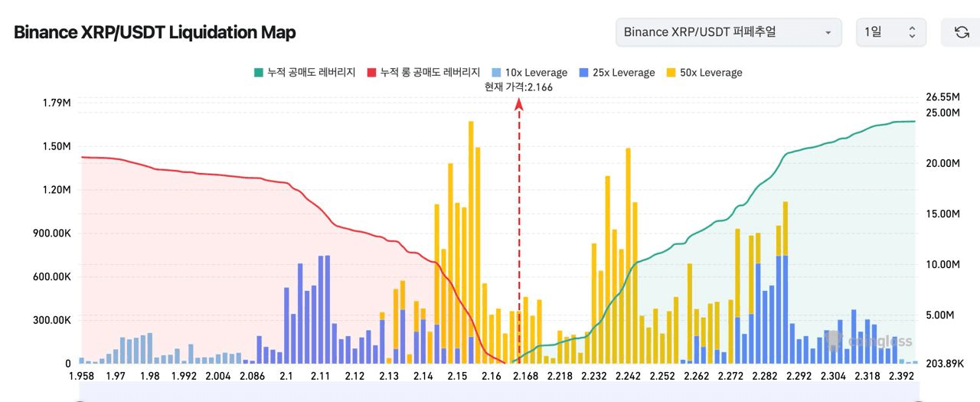Image resolution: width=980 pixels, height=402 pixels.
Task: Click the caret arrow in the pair selector
Action: click(x=828, y=33)
